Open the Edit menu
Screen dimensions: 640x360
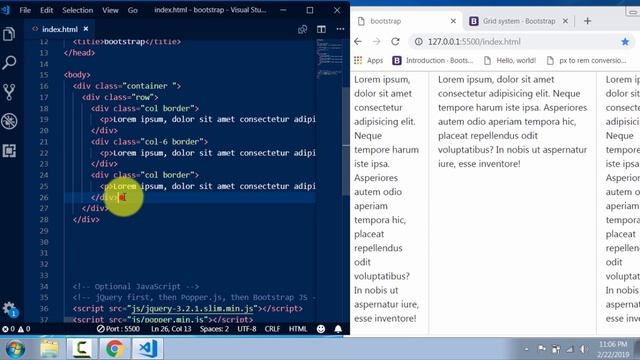[x=46, y=10]
